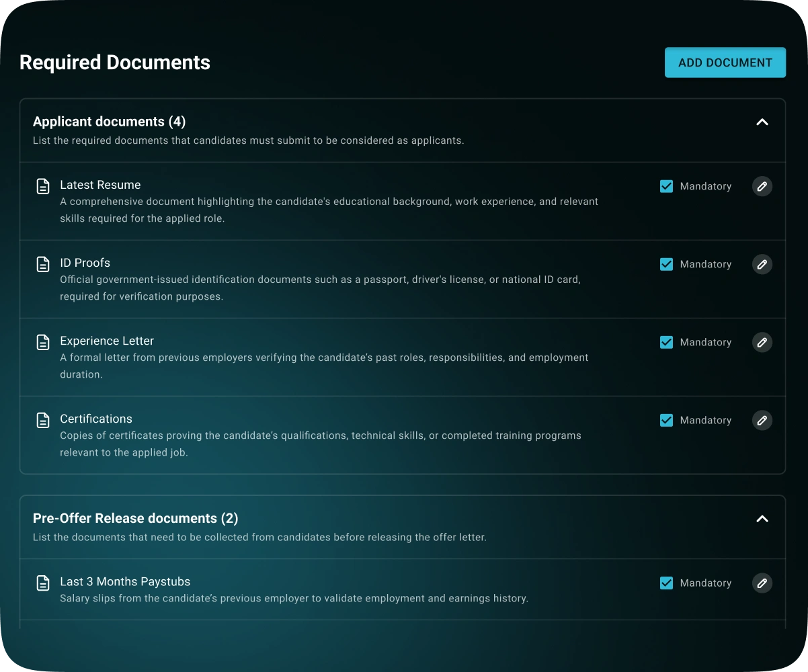
Task: Click the document icon beside ID Proofs
Action: pos(43,263)
